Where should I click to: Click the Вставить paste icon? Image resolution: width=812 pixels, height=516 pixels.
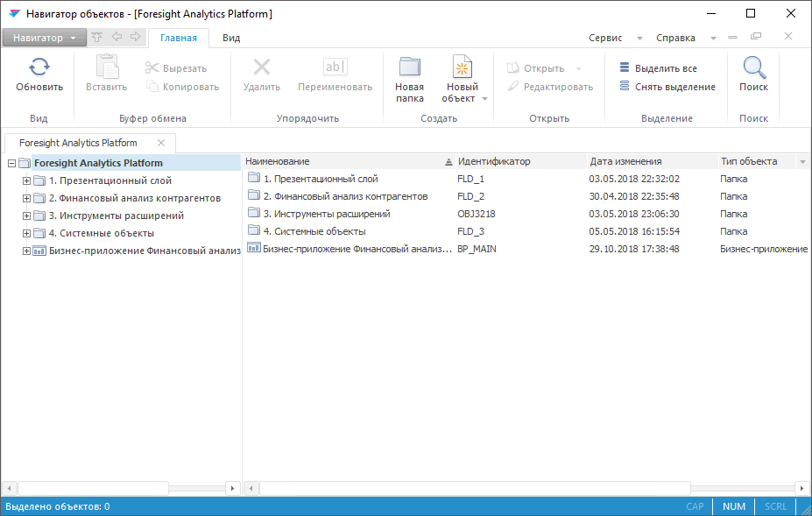(107, 67)
